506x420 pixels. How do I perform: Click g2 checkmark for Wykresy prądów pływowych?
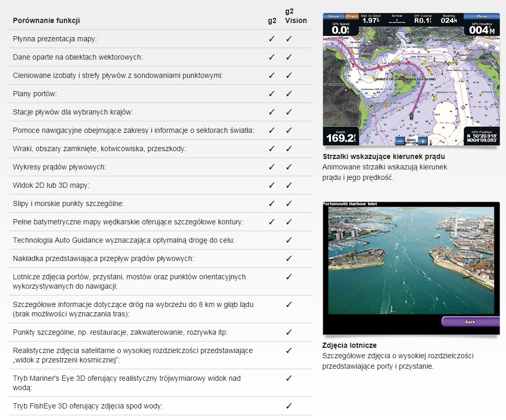[x=271, y=167]
